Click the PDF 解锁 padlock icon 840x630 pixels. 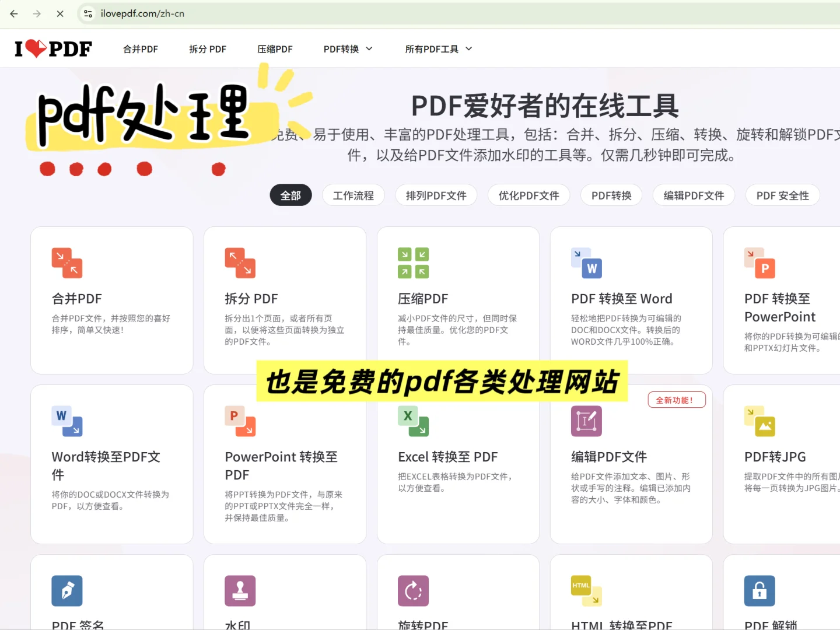[760, 591]
